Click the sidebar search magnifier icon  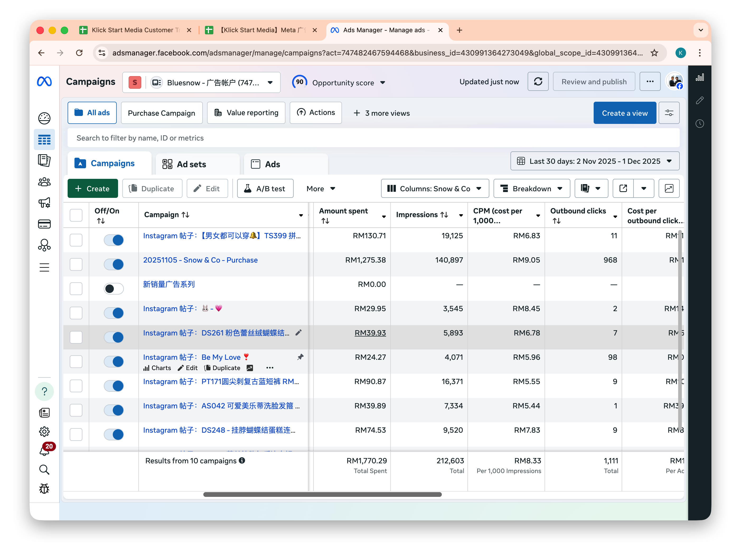point(44,470)
